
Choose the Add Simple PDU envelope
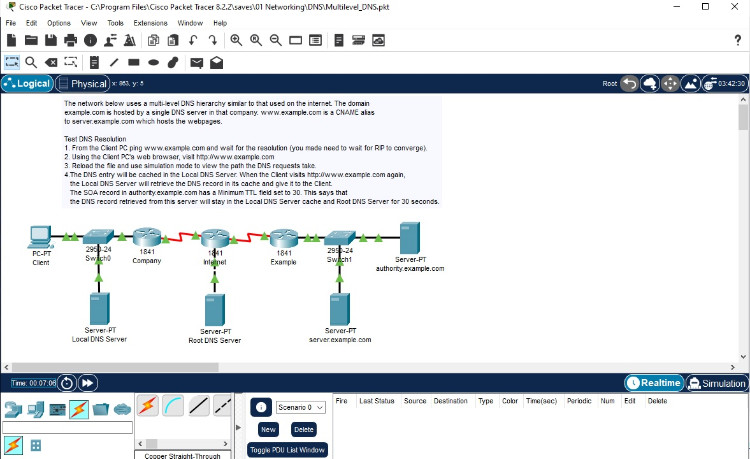(196, 62)
